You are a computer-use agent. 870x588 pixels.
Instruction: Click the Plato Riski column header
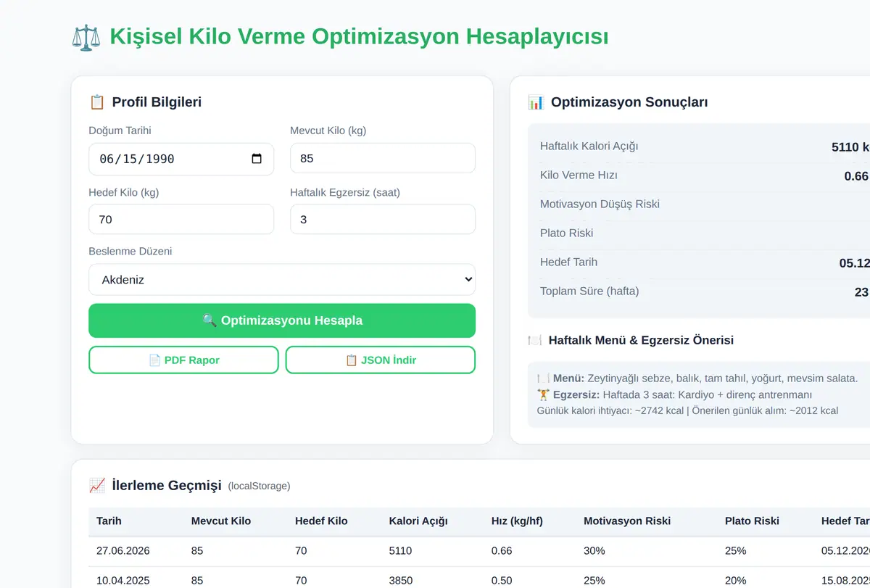(752, 521)
